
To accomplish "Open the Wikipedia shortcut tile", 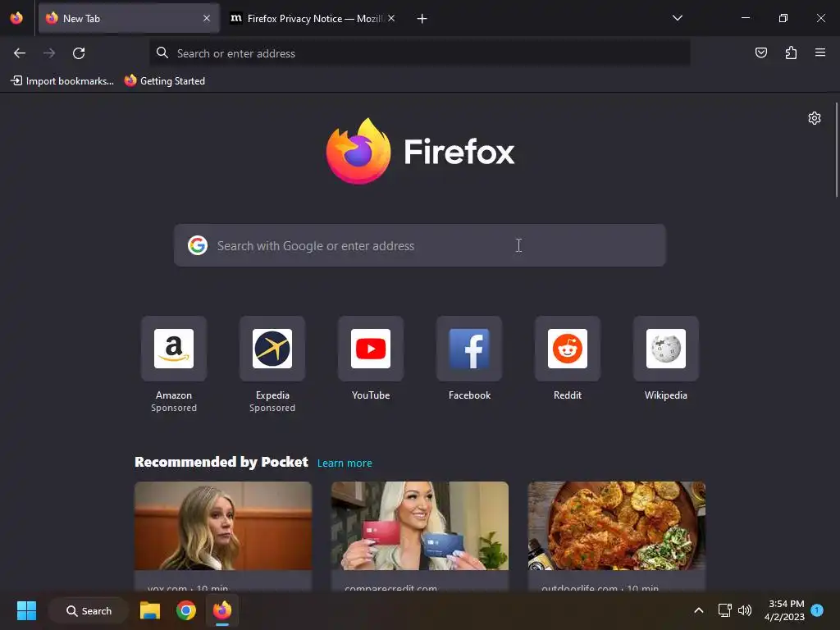I will [x=666, y=349].
